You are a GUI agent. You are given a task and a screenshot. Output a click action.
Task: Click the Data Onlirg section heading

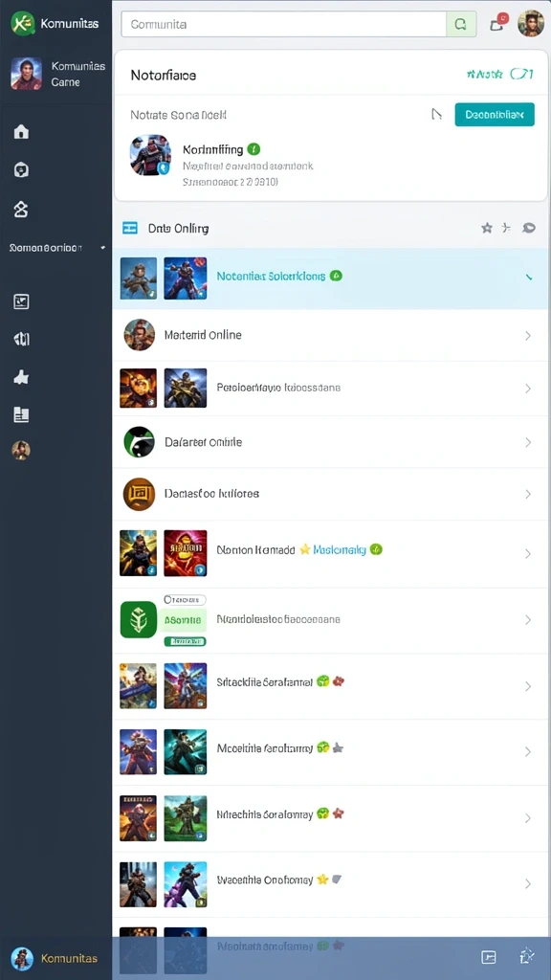(x=178, y=229)
